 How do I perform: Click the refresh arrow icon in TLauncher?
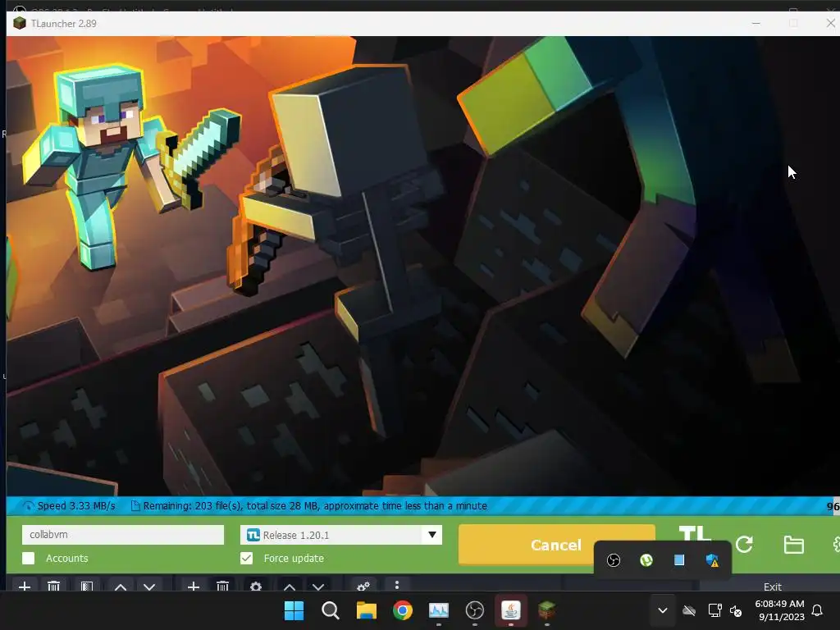click(744, 545)
